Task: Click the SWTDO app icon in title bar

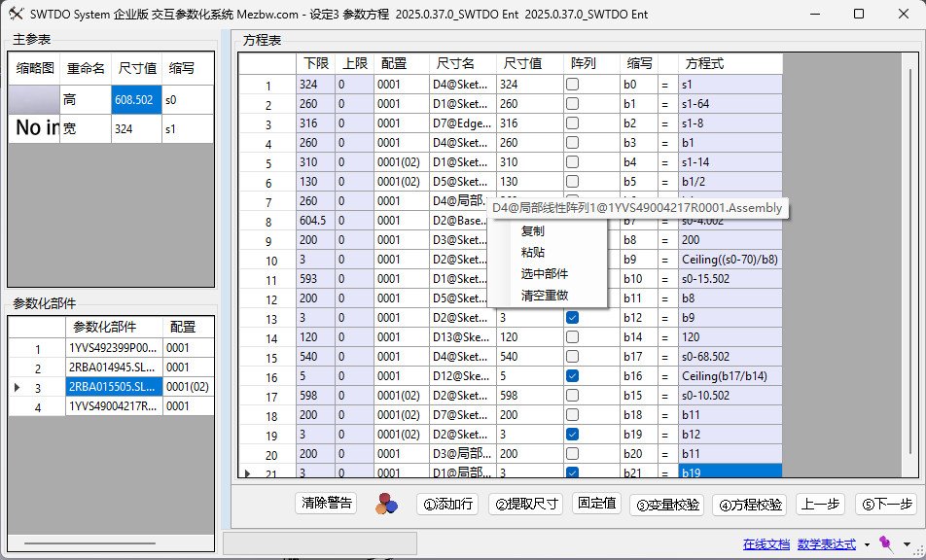Action: [x=17, y=15]
